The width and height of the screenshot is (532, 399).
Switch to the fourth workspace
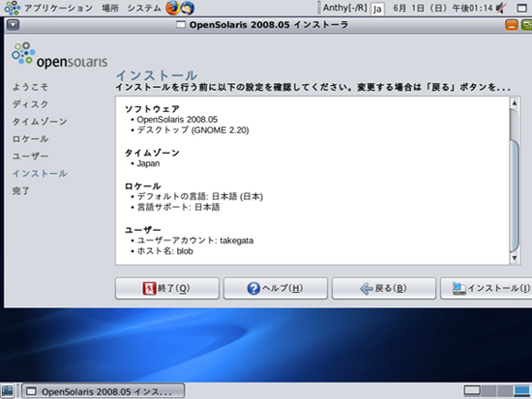point(521,391)
